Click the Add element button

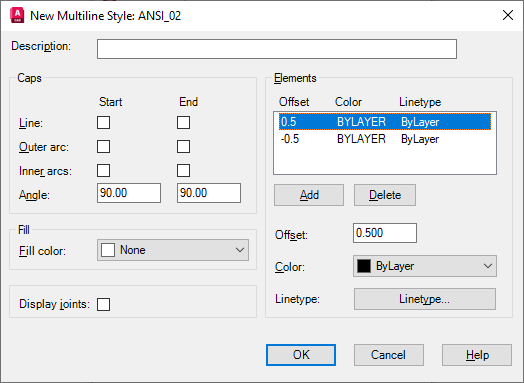tap(309, 195)
